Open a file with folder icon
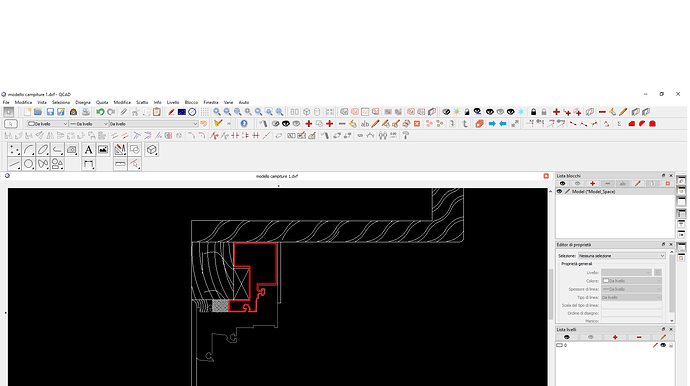This screenshot has height=386, width=690. pos(38,112)
